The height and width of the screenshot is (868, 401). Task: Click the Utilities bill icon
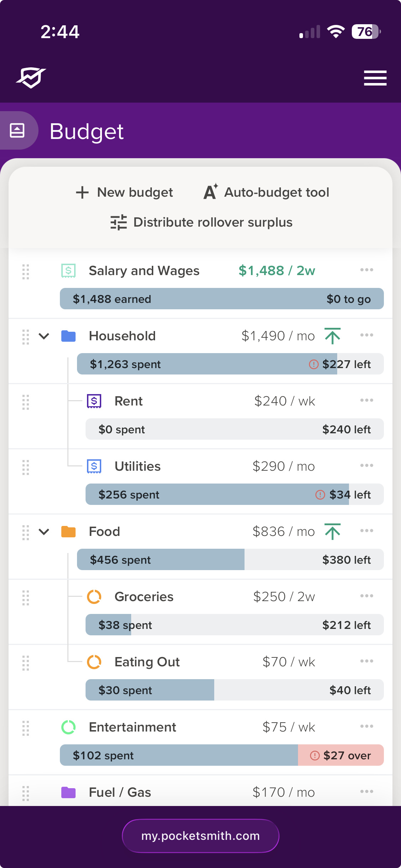pos(94,466)
